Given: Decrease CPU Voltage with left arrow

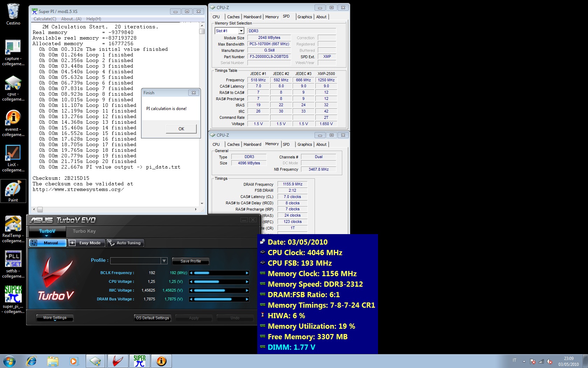Looking at the screenshot, I should point(191,281).
